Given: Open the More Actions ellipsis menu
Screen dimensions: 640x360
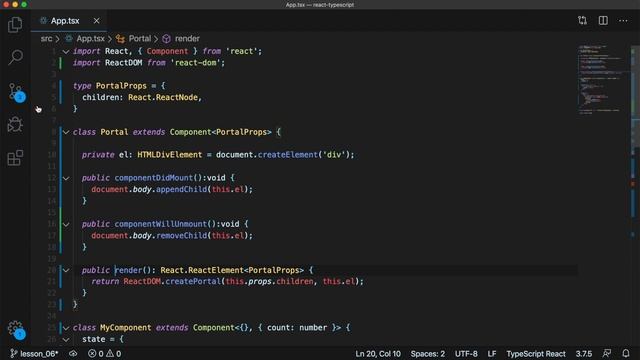Looking at the screenshot, I should tap(623, 20).
